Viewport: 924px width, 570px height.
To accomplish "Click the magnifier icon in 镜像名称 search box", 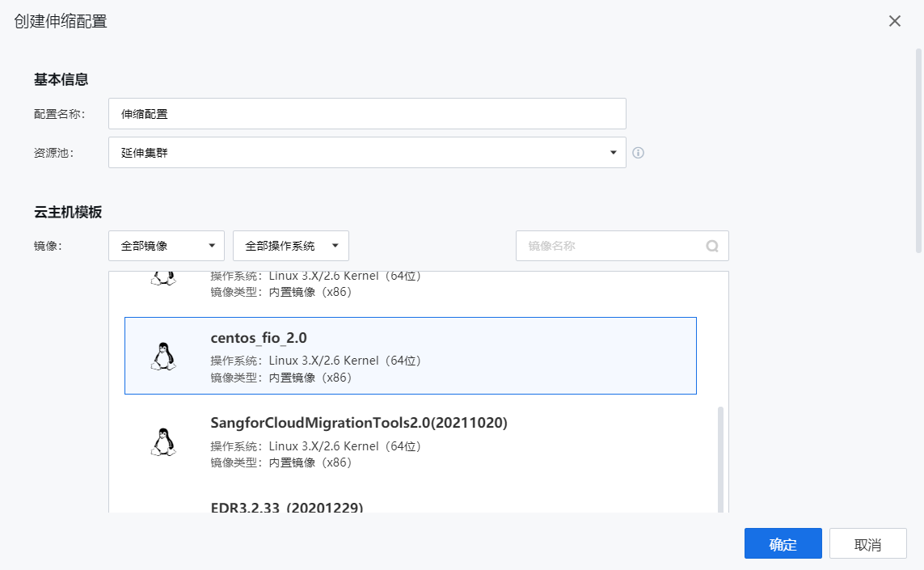I will point(711,247).
